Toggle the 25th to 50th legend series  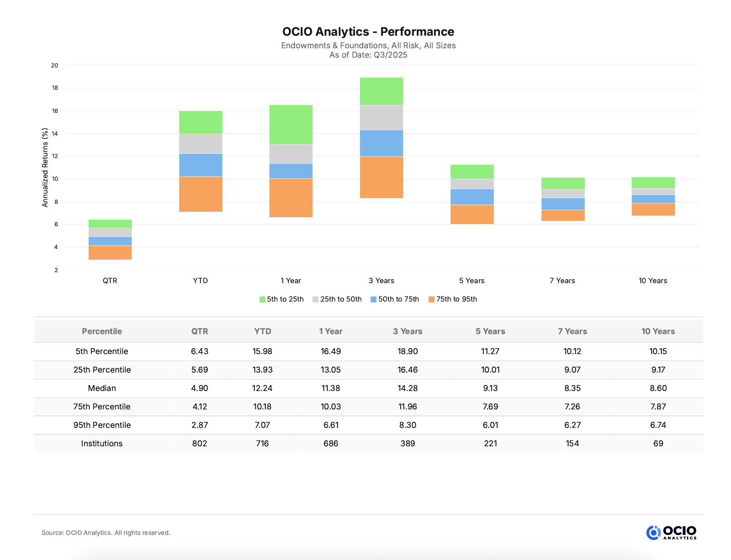pyautogui.click(x=337, y=299)
